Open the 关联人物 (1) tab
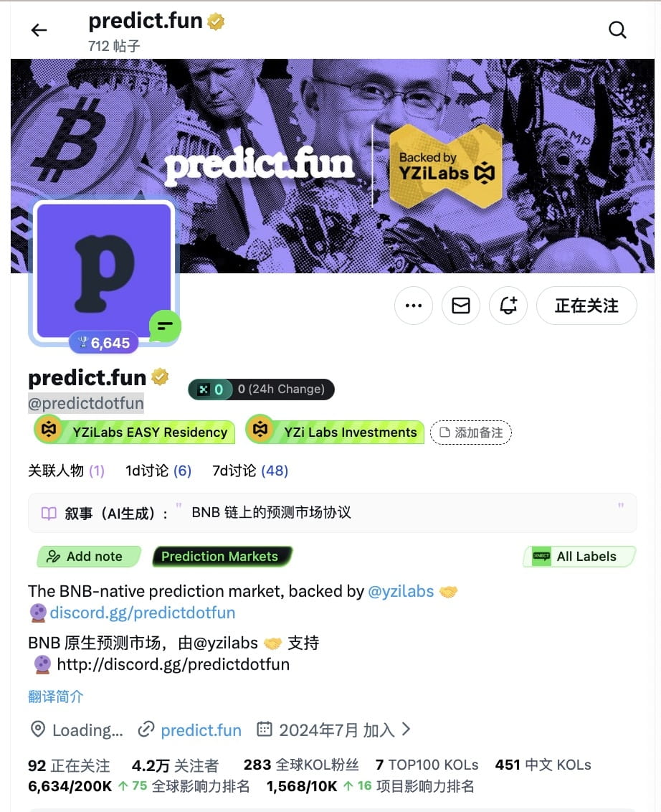The height and width of the screenshot is (812, 661). click(66, 471)
